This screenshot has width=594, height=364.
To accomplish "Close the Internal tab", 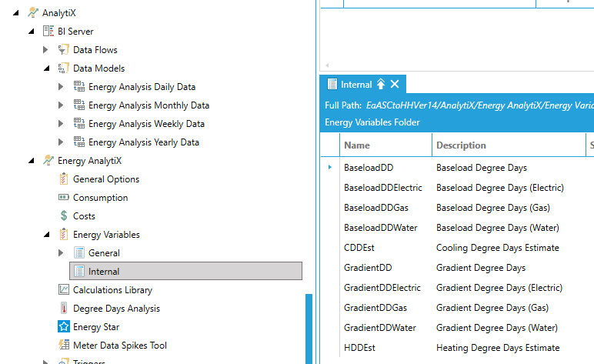I will click(395, 85).
